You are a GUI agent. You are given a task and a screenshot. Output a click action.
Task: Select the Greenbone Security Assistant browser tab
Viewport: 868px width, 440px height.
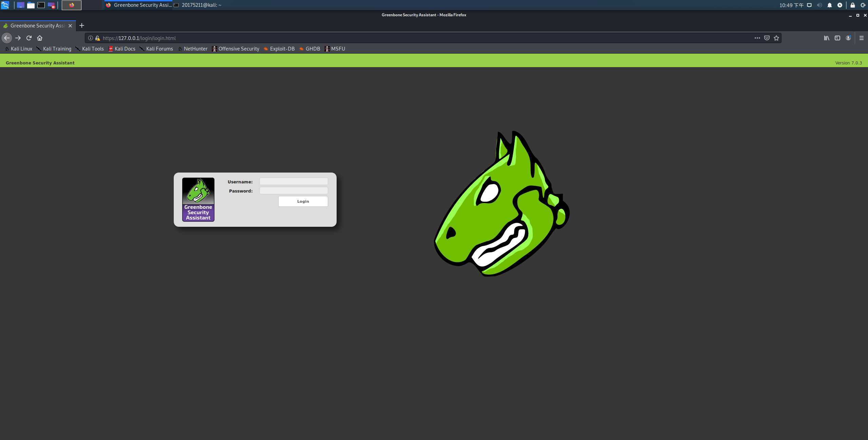(x=38, y=26)
